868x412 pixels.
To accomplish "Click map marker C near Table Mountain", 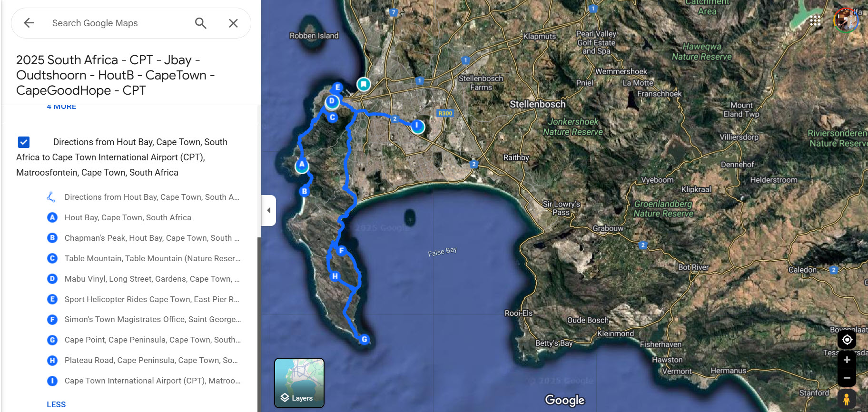I will (x=332, y=117).
